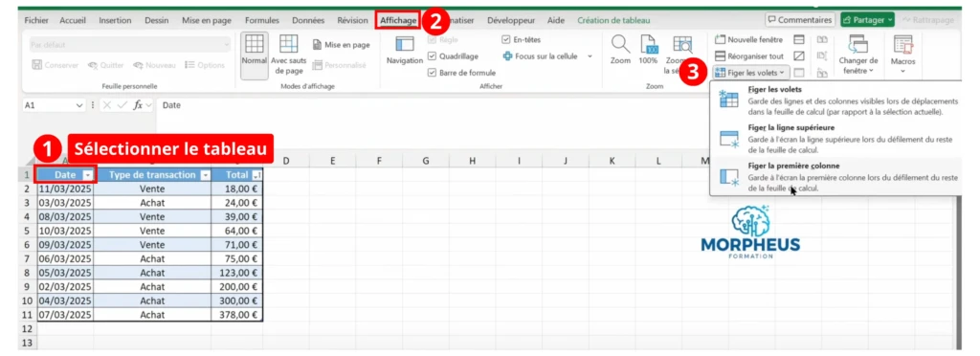Select cell containing 378,00 €
Viewport: 980px width, 356px height.
[237, 314]
